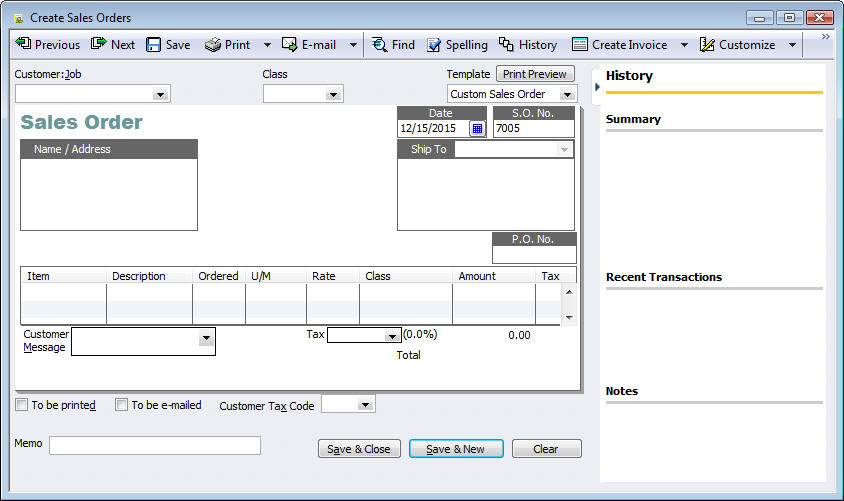Click inside the Name / Address box
The width and height of the screenshot is (844, 501).
coord(109,194)
